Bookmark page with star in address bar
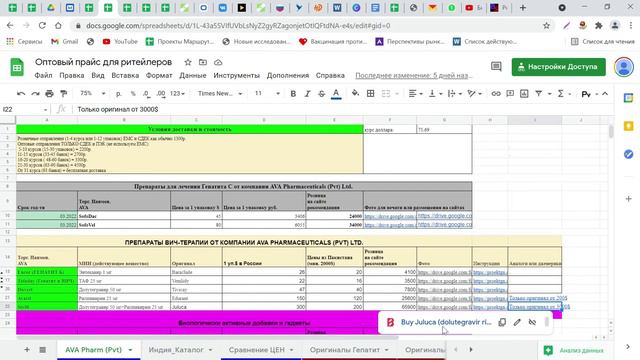This screenshot has width=640, height=360. 547,26
